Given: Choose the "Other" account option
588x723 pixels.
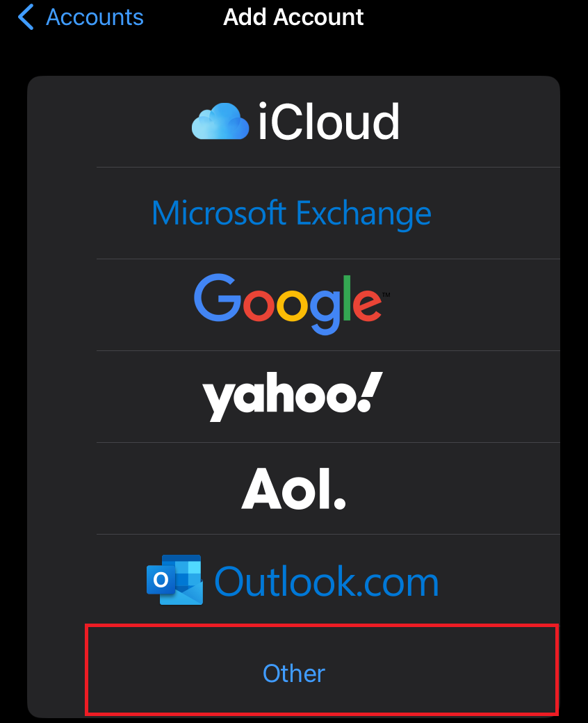Looking at the screenshot, I should (294, 673).
